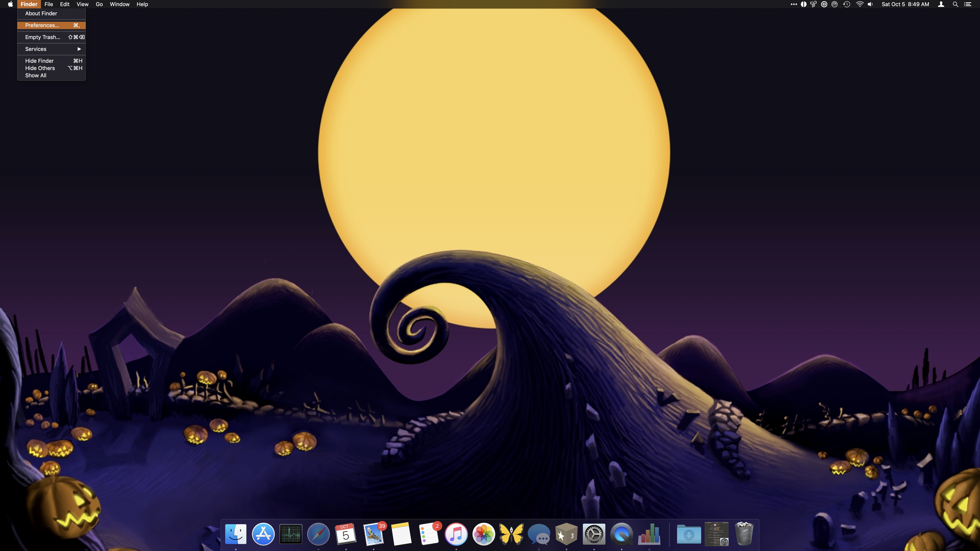Screen dimensions: 980x551
Task: Expand the Services submenu
Action: click(x=51, y=49)
